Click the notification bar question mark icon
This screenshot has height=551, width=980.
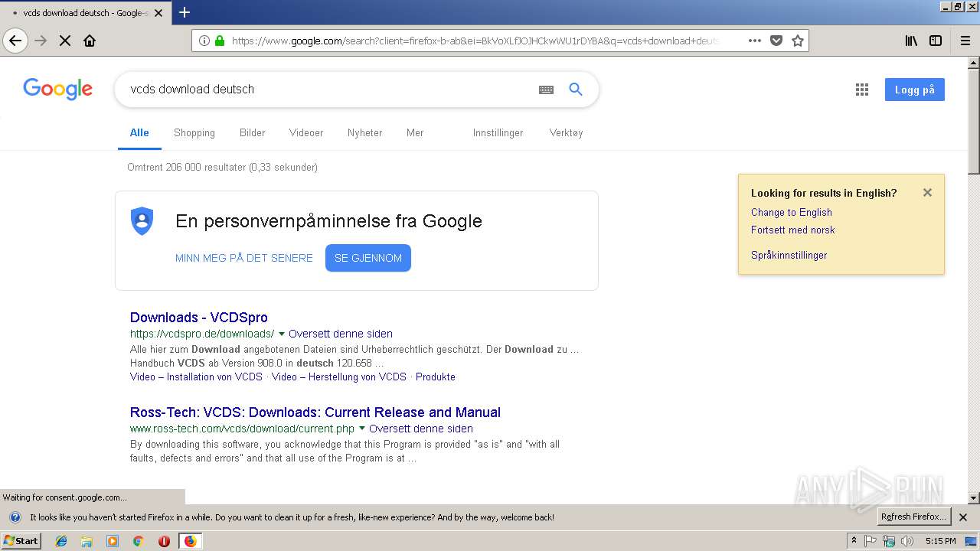15,517
